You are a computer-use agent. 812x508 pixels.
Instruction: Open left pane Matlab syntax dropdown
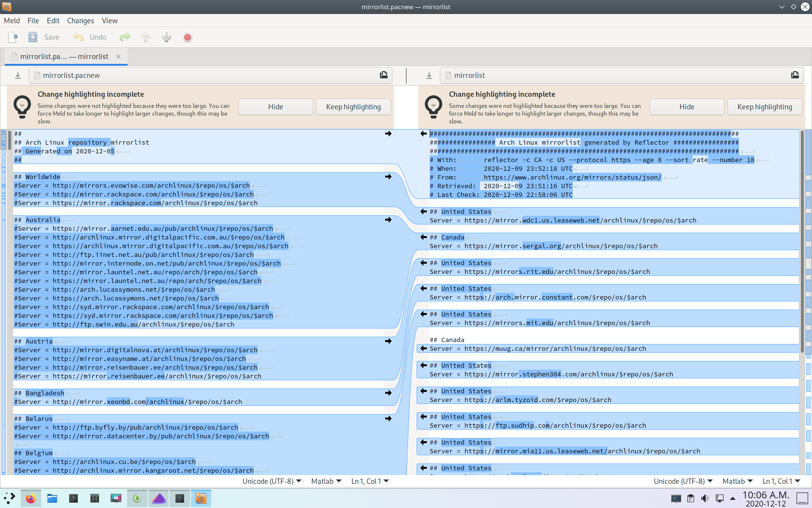point(326,481)
